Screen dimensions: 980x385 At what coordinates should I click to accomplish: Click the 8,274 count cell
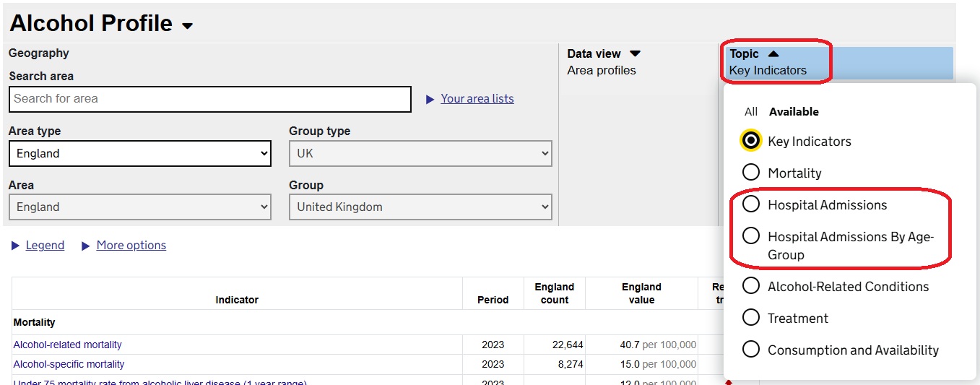point(555,364)
